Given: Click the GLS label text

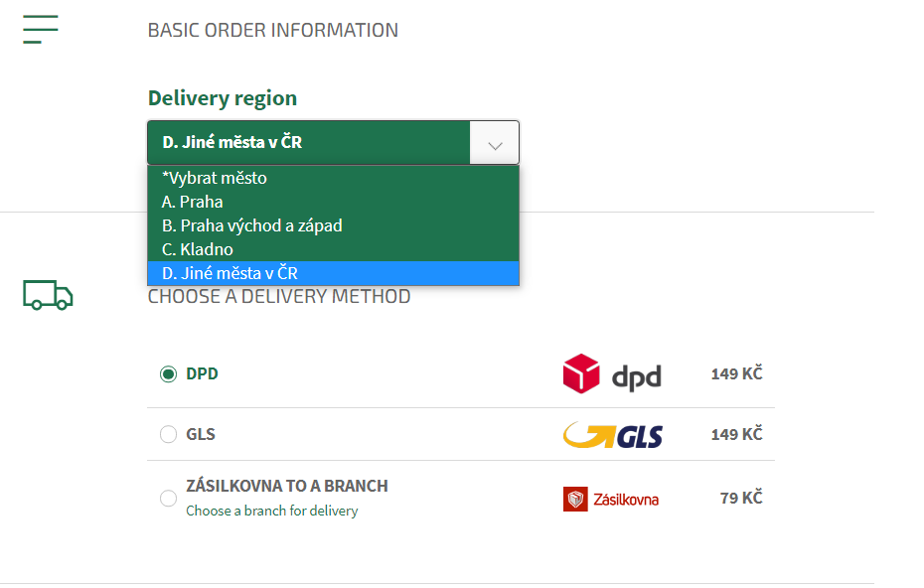Looking at the screenshot, I should [x=201, y=434].
